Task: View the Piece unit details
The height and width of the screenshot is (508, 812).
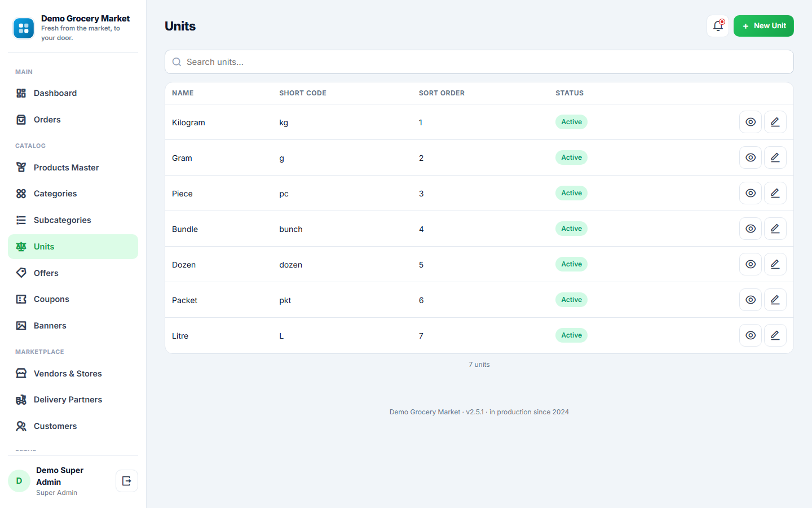Action: (751, 193)
